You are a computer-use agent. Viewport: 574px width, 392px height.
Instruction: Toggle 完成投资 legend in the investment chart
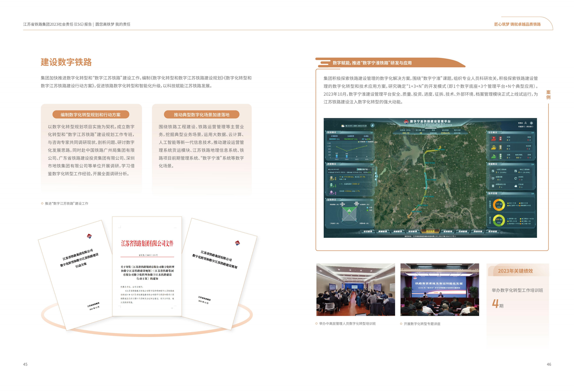click(x=370, y=142)
